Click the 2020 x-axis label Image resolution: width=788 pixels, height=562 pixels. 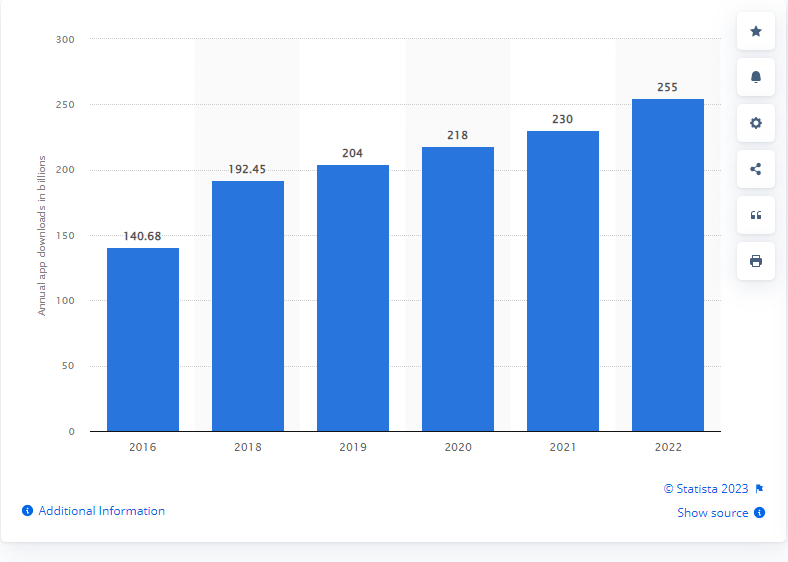click(x=458, y=447)
